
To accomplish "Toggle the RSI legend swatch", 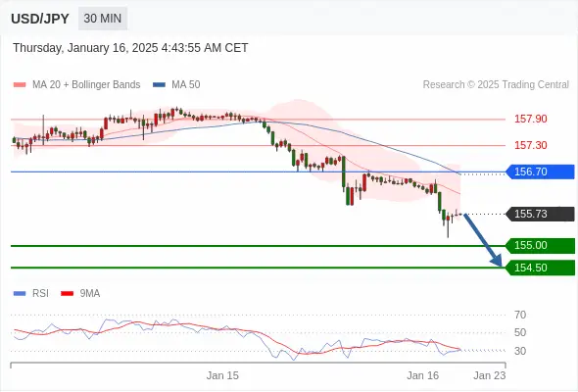I will point(20,294).
